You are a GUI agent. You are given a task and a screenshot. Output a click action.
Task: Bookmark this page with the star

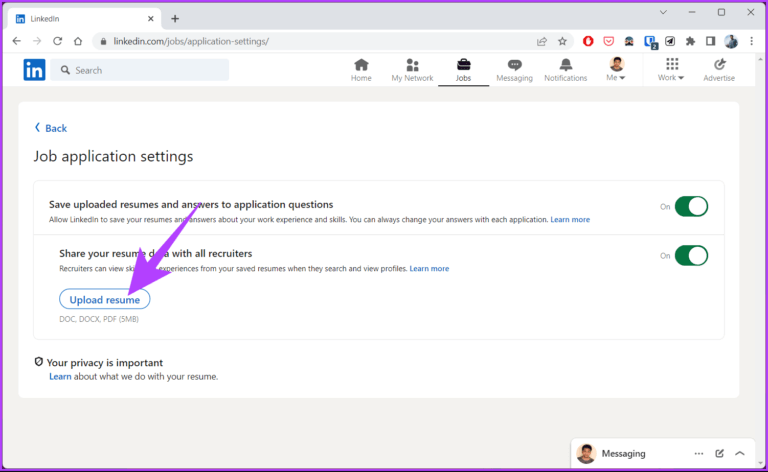coord(562,41)
